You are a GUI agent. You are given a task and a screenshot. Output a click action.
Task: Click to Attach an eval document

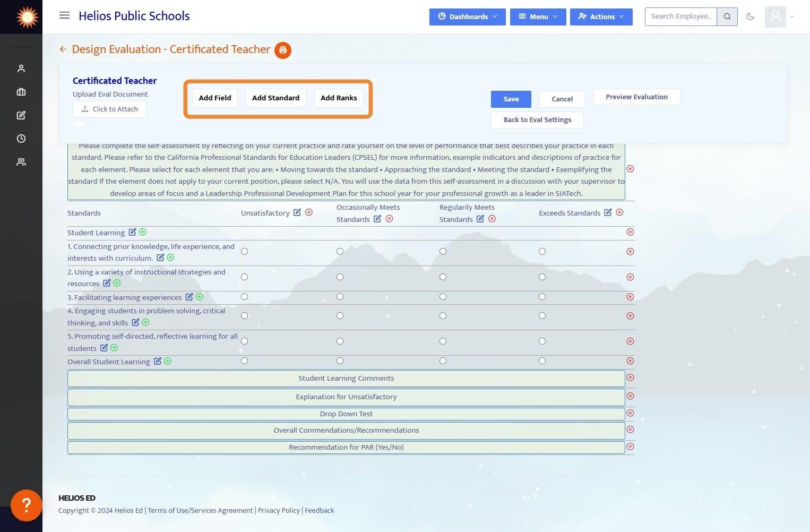coord(109,109)
